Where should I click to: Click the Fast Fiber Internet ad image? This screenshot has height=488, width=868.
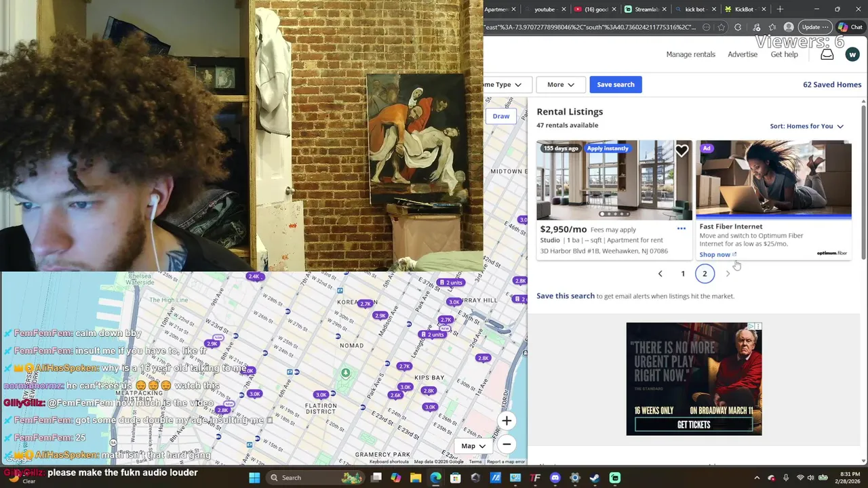tap(774, 179)
